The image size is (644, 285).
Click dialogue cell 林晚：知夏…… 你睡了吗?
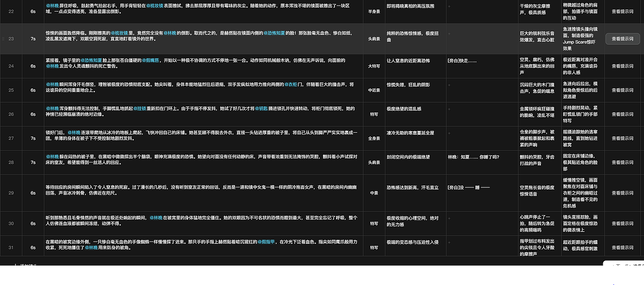tap(482, 162)
